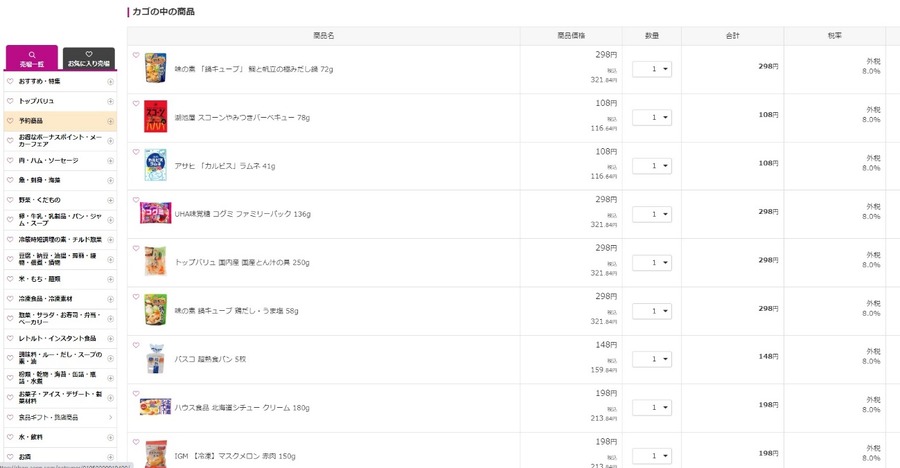Open quantity dropdown for カルピス ラムネ
This screenshot has height=468, width=900.
tap(652, 165)
